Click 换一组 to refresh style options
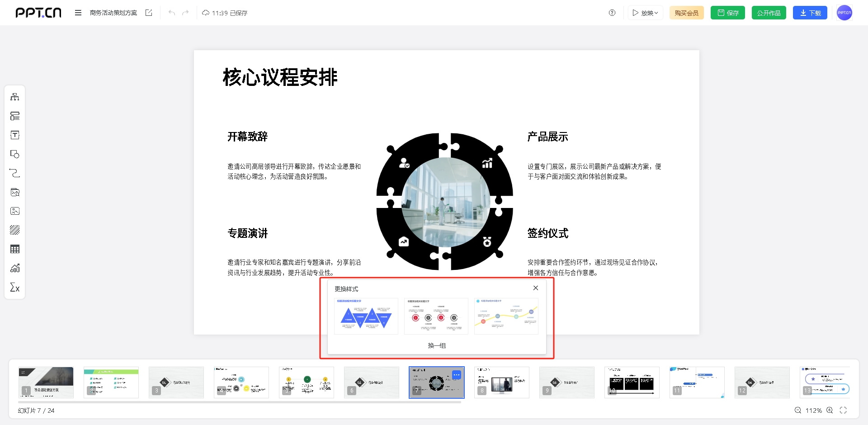 (x=437, y=345)
